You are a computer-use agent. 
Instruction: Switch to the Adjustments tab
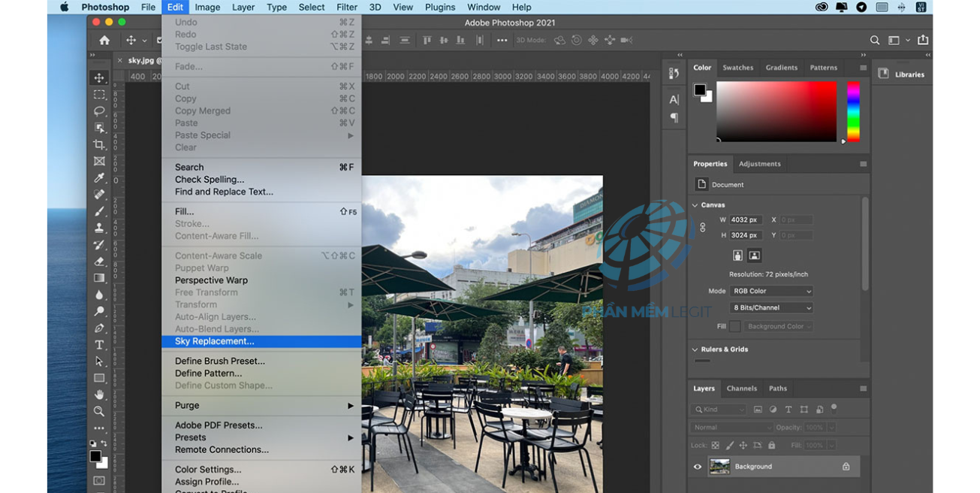[759, 164]
